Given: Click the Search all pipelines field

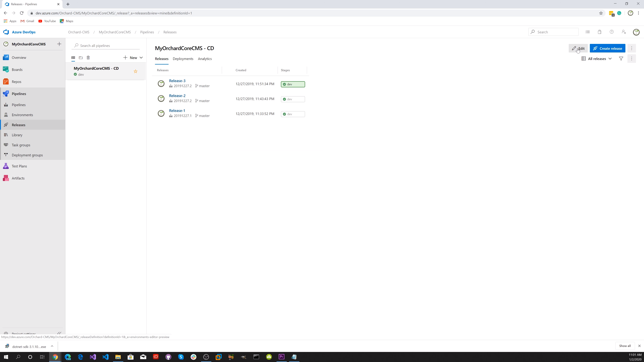Looking at the screenshot, I should point(106,45).
